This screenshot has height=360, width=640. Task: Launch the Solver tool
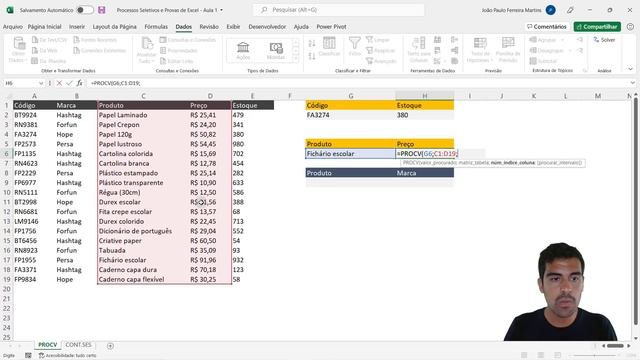604,40
